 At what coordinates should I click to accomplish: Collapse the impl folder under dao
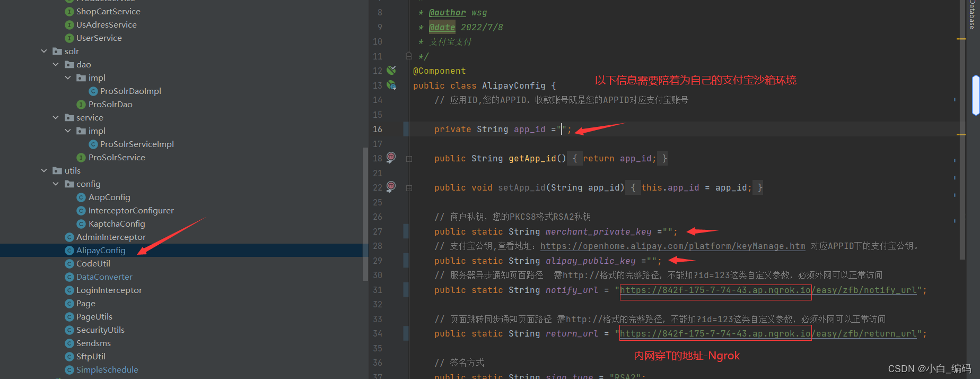coord(68,78)
